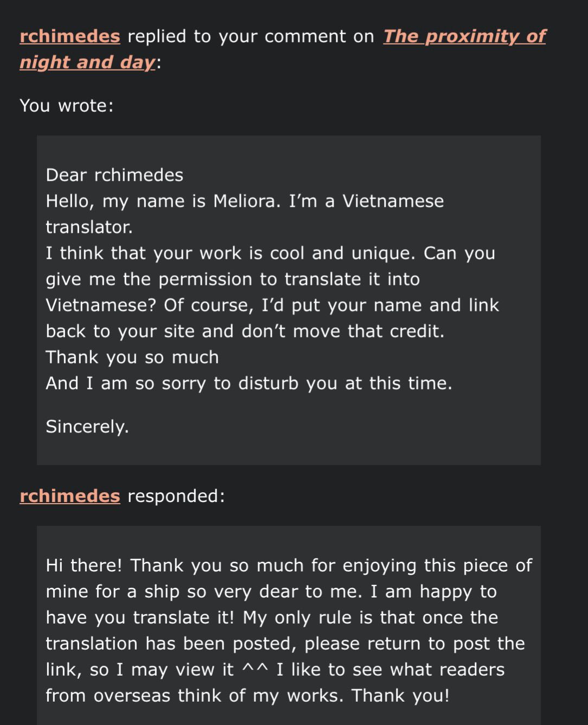Click the "Sincerely." sign-off

(87, 427)
